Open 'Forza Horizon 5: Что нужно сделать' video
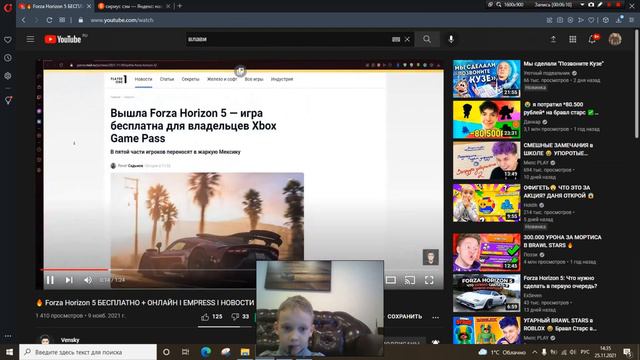This screenshot has width=640, height=360. (487, 293)
